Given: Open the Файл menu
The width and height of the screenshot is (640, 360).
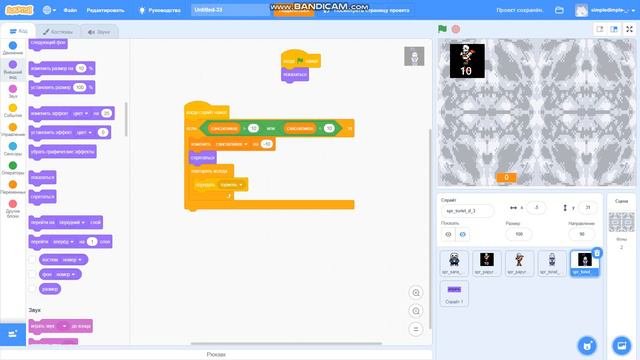Looking at the screenshot, I should pyautogui.click(x=70, y=10).
